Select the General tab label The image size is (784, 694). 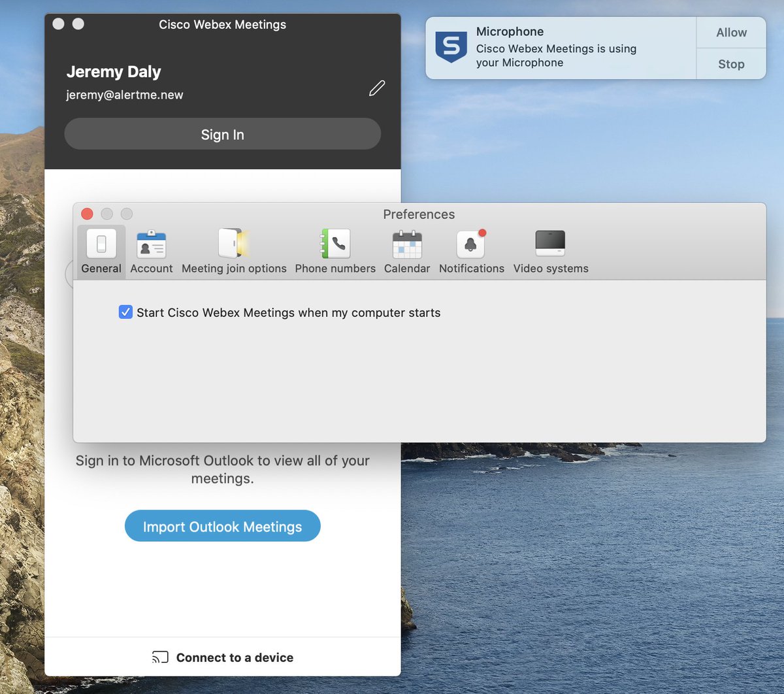pyautogui.click(x=101, y=269)
